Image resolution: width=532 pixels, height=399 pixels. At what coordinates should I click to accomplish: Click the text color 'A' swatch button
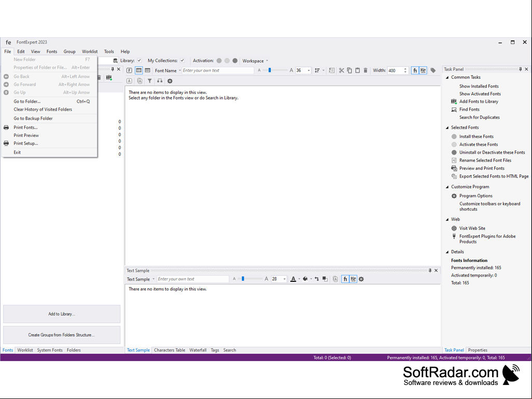[x=293, y=279]
